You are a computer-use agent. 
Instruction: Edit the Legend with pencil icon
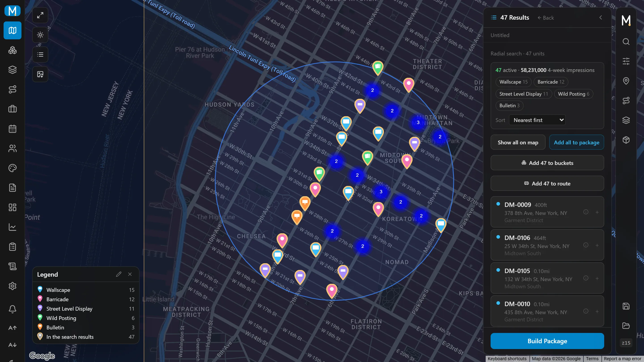(x=119, y=274)
